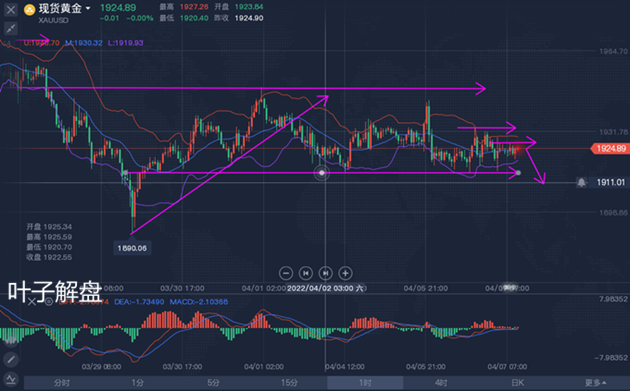Switch to the 5分 timeframe tab

click(x=213, y=383)
